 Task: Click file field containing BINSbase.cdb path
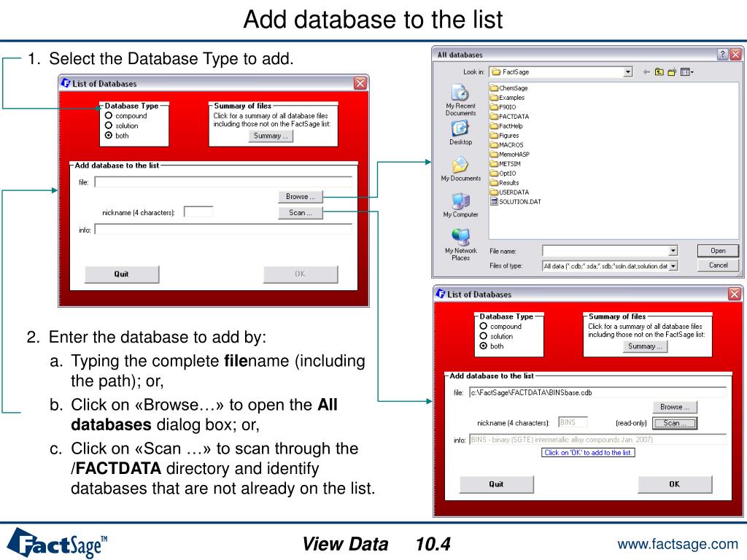(x=598, y=392)
